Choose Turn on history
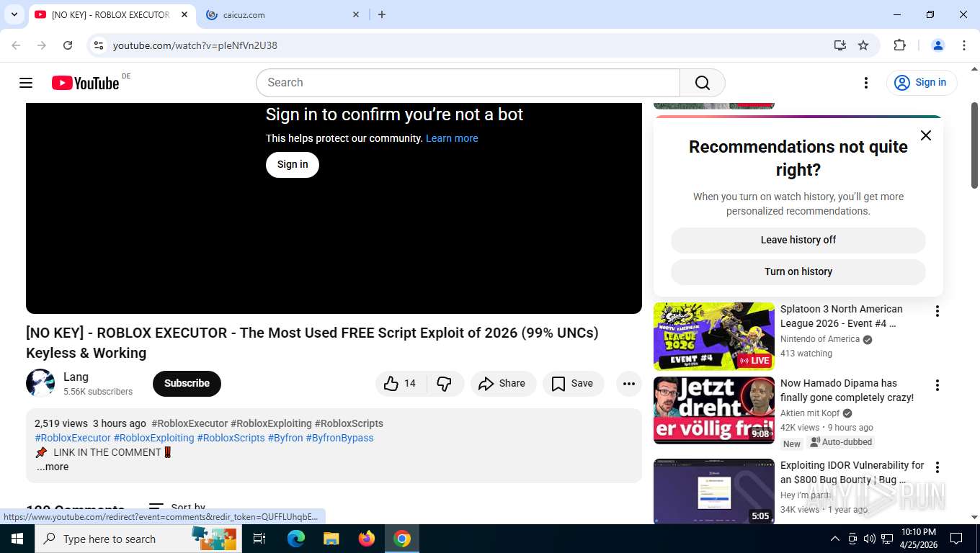 (x=798, y=272)
